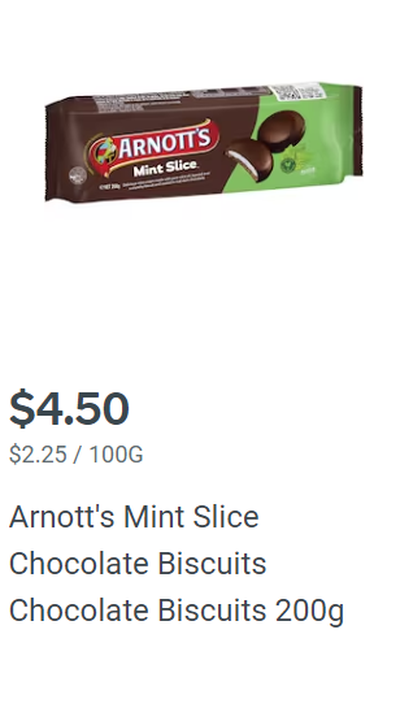400x721 pixels.
Task: Click the first 'Chocolate Biscuits' title line
Action: click(137, 564)
